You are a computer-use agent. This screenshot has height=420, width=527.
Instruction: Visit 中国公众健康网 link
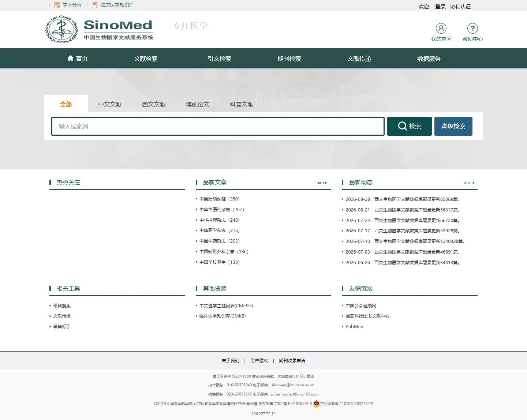pyautogui.click(x=361, y=306)
